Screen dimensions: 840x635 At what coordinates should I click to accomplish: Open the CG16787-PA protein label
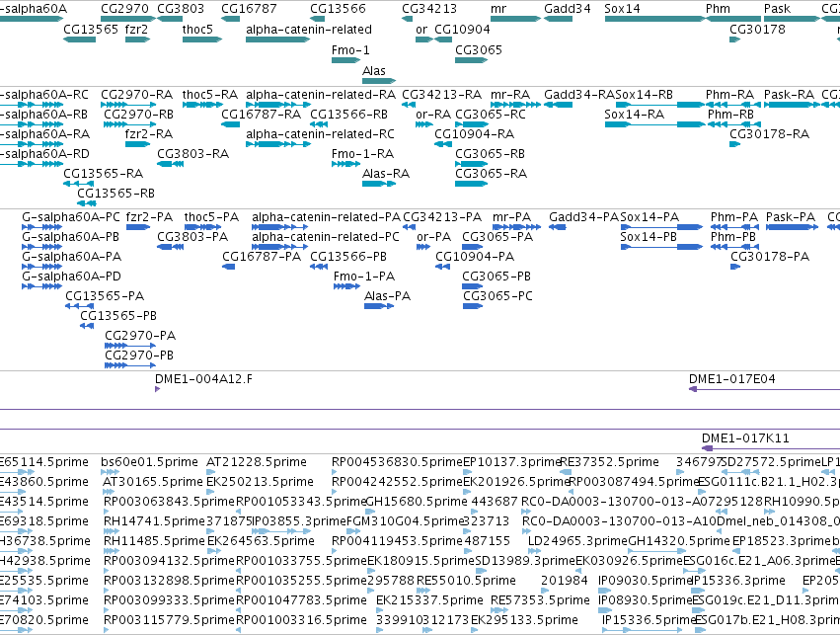(x=262, y=257)
